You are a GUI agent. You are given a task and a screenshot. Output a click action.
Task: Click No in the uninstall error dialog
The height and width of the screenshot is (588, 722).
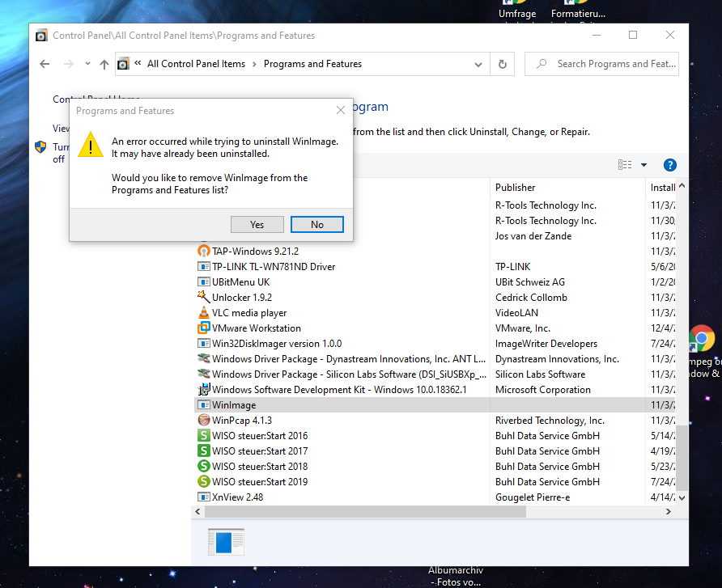point(316,225)
